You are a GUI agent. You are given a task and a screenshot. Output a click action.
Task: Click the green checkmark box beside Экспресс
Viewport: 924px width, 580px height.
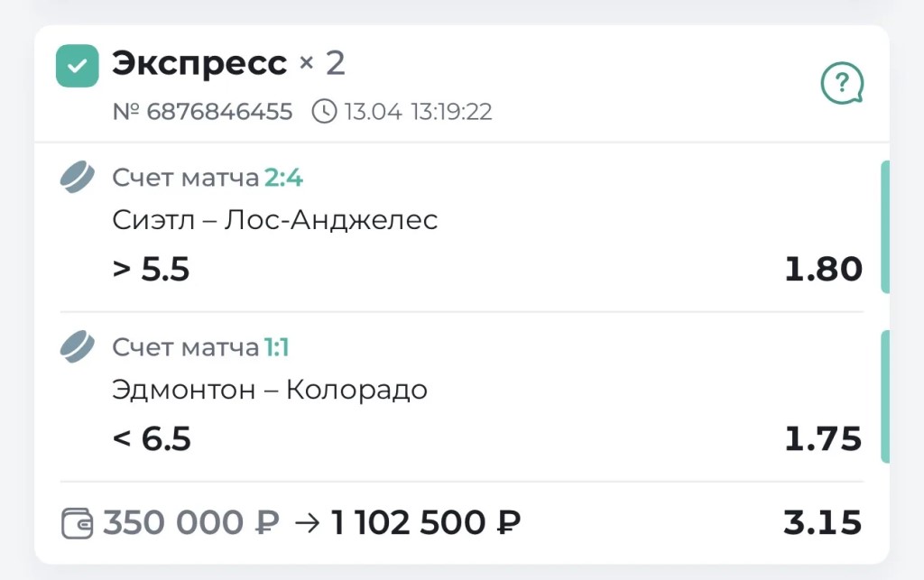(x=77, y=66)
